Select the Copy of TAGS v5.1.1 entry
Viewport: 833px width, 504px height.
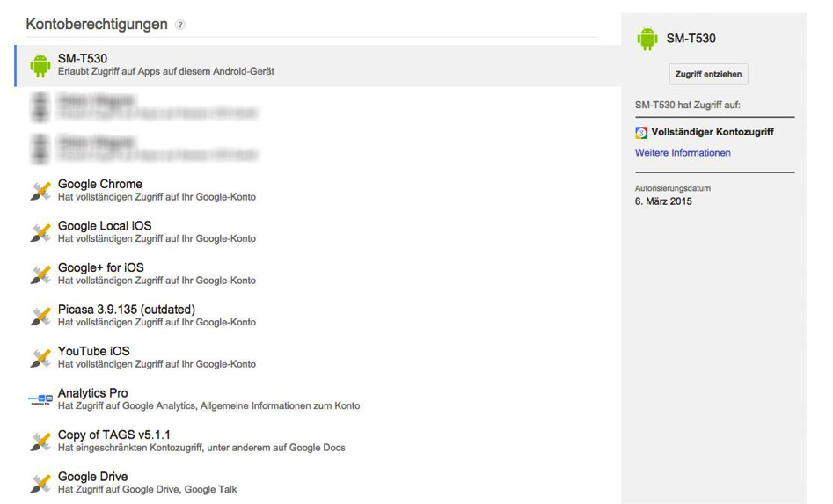point(318,442)
